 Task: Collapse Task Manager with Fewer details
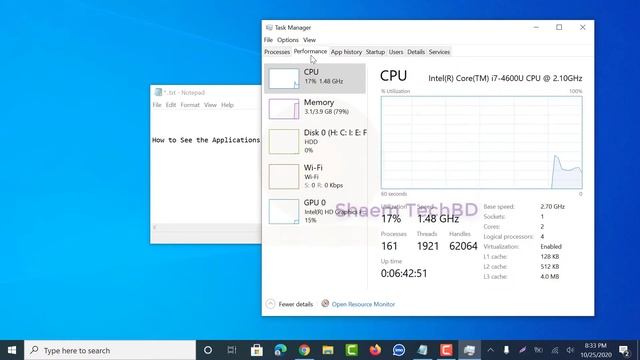coord(290,304)
